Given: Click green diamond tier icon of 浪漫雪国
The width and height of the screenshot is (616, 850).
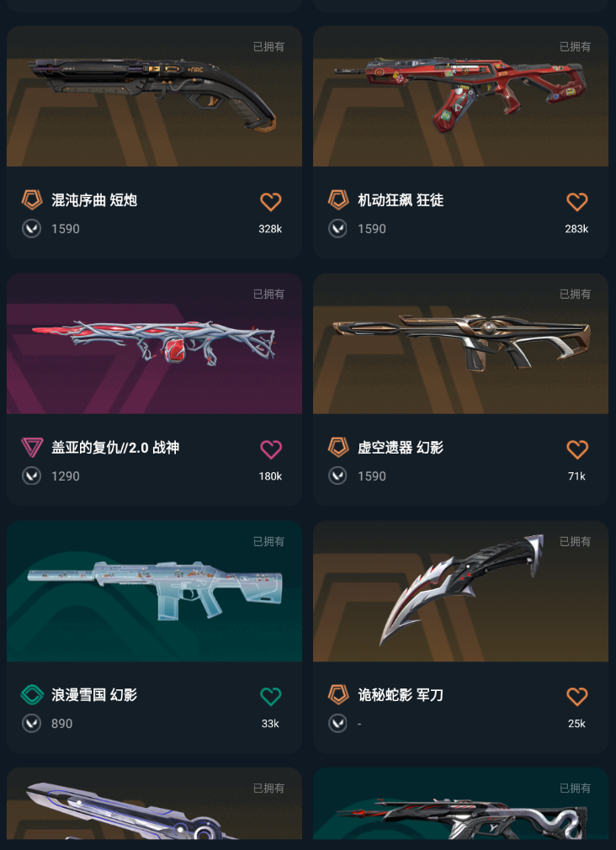Looking at the screenshot, I should 32,694.
